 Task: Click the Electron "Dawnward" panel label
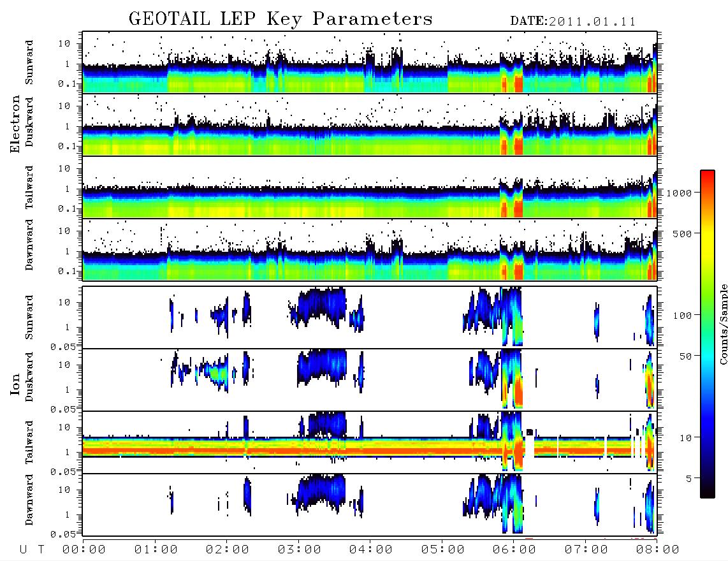pos(29,245)
